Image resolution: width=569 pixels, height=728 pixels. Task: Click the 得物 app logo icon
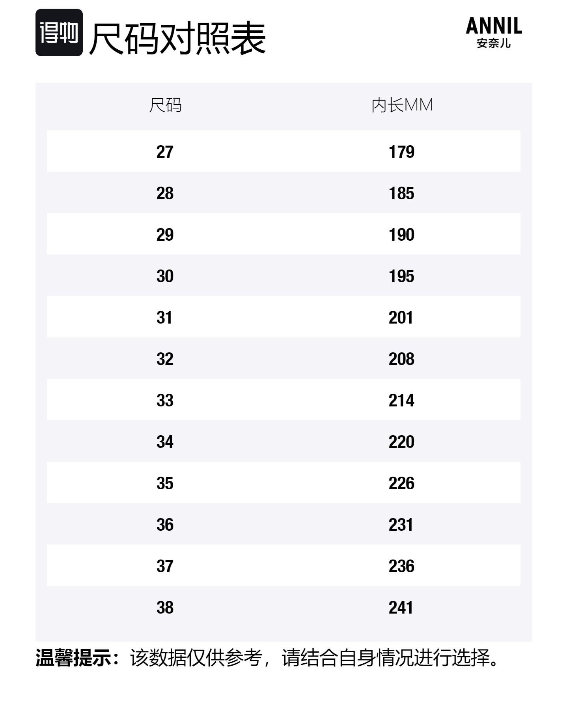59,32
